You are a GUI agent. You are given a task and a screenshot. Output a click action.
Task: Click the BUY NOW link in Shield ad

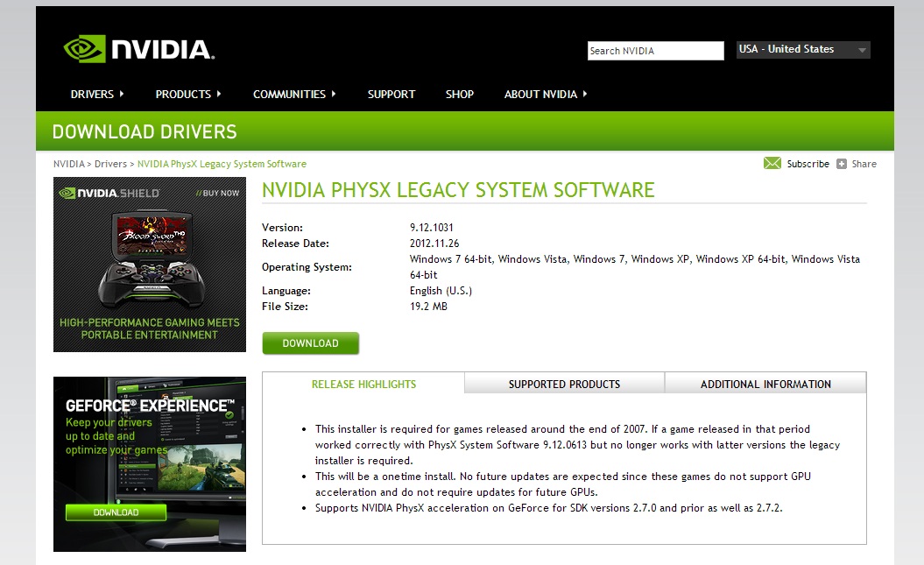(x=217, y=193)
